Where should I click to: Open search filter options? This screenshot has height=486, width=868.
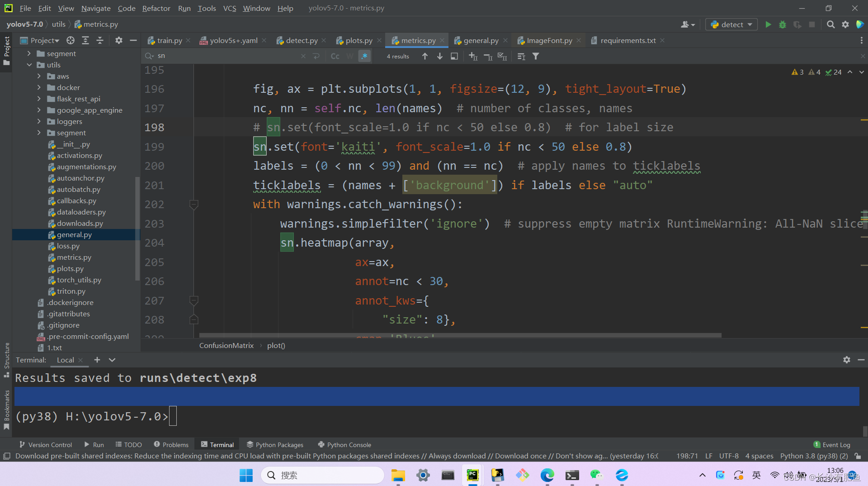click(x=536, y=56)
